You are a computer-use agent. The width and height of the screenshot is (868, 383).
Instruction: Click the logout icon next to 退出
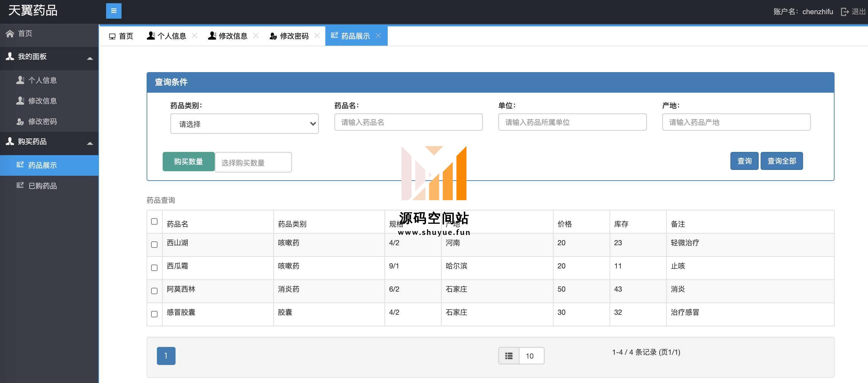845,12
